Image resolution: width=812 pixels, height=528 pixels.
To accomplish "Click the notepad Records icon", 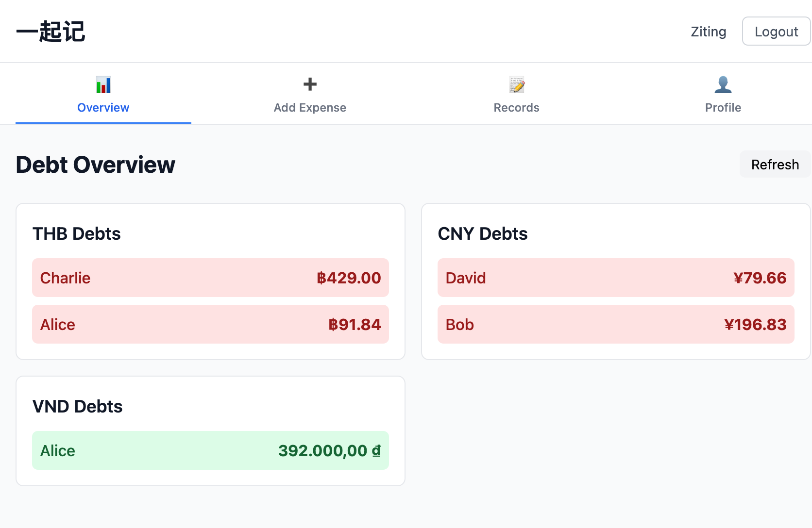I will pyautogui.click(x=516, y=85).
